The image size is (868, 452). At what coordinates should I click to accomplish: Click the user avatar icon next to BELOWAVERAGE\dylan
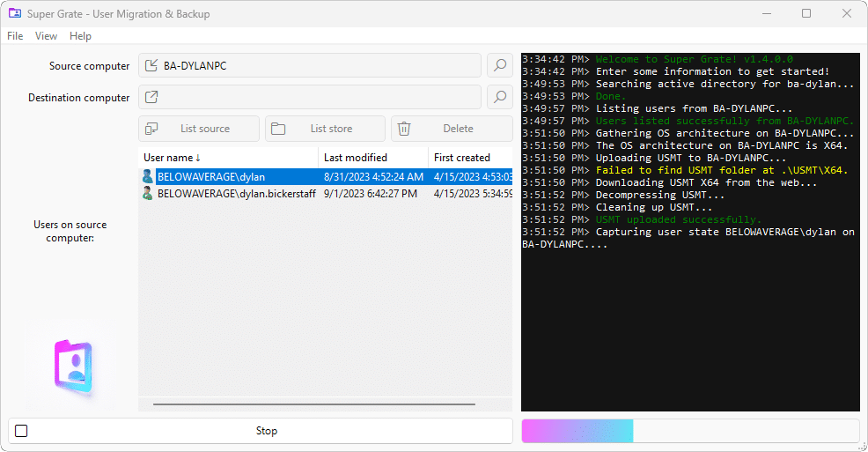148,177
